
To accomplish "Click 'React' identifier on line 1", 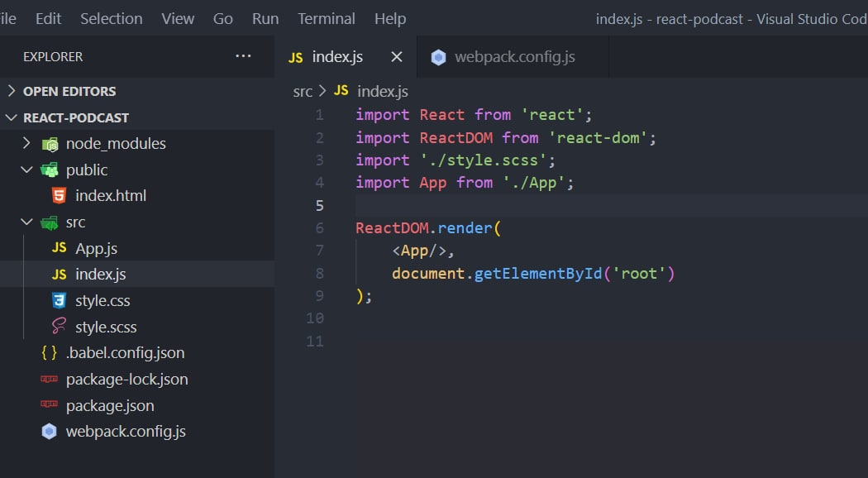I will (x=441, y=115).
